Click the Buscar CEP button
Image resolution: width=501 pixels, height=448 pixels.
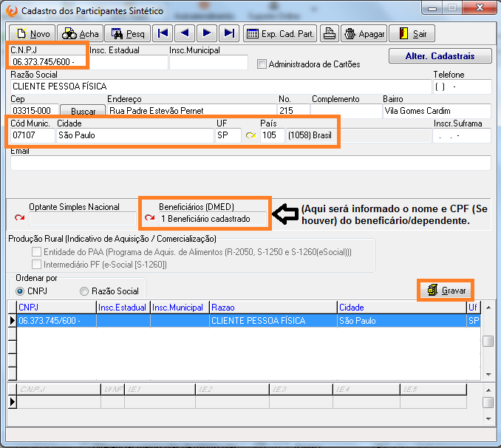83,111
